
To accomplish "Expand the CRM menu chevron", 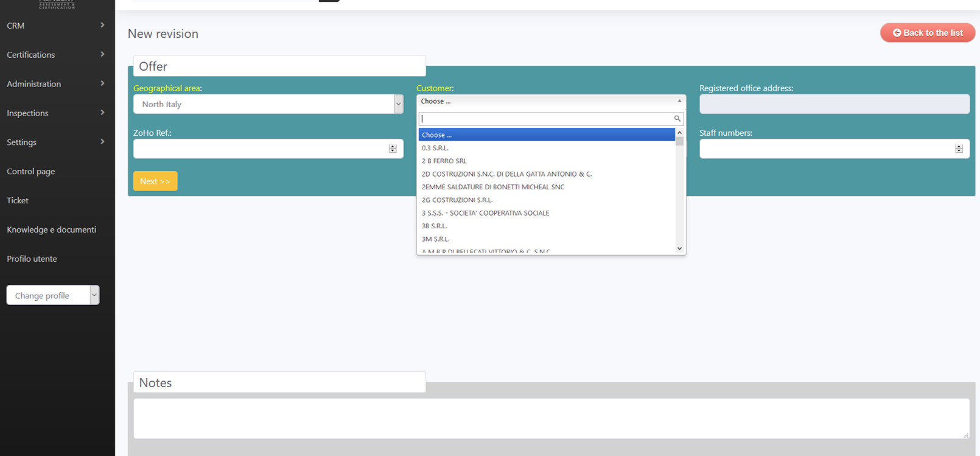I will pos(102,25).
